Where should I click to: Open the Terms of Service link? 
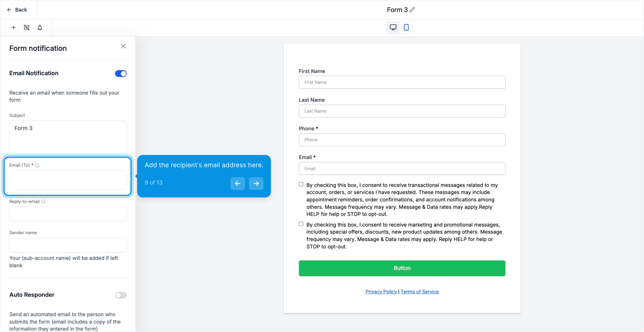419,292
